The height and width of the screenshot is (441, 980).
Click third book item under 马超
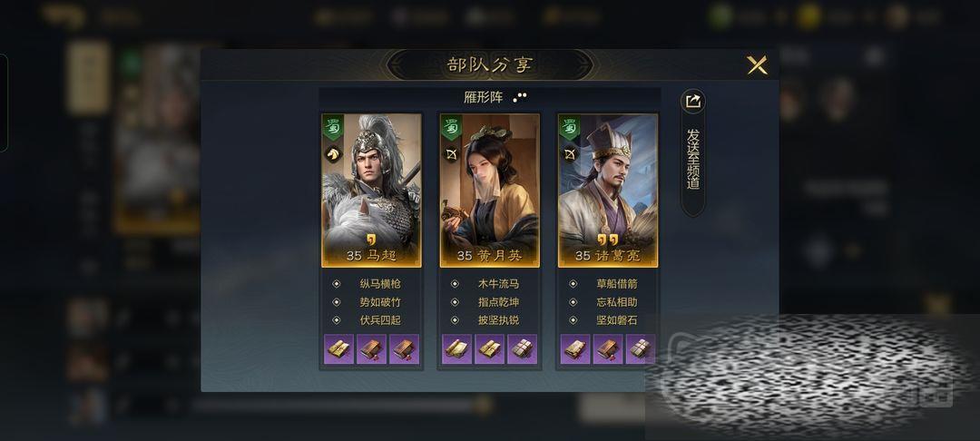[x=404, y=348]
